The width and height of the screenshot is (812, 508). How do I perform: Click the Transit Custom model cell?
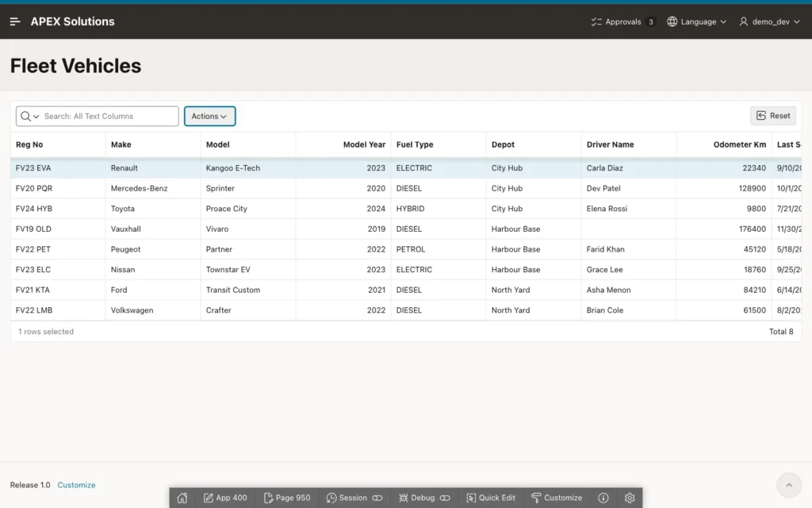click(248, 290)
